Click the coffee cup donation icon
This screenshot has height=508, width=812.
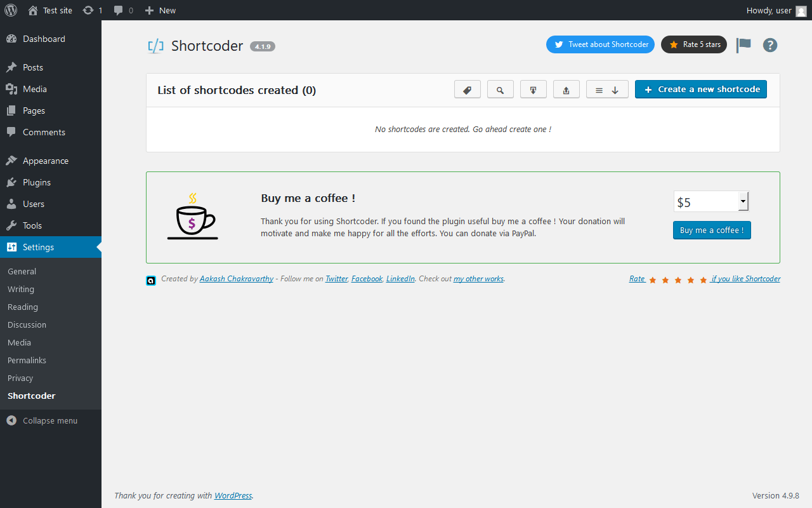[192, 217]
